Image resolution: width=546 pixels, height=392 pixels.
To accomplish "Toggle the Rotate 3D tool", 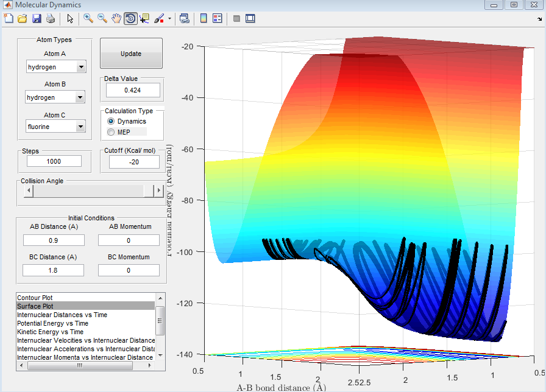I will [x=130, y=19].
